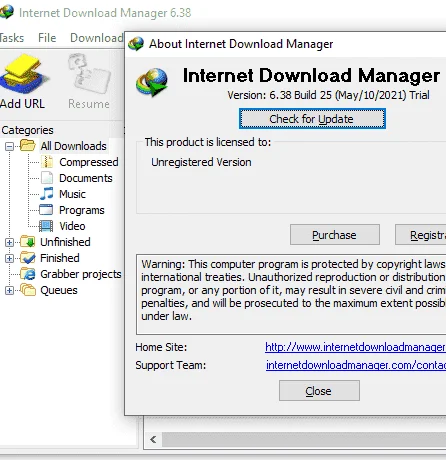Click the large IDM globe logo in About dialog

[152, 82]
